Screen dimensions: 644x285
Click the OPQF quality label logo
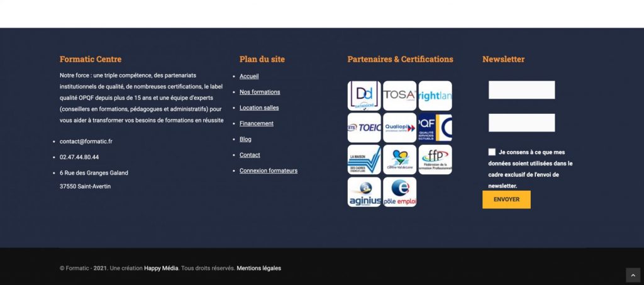pos(435,128)
